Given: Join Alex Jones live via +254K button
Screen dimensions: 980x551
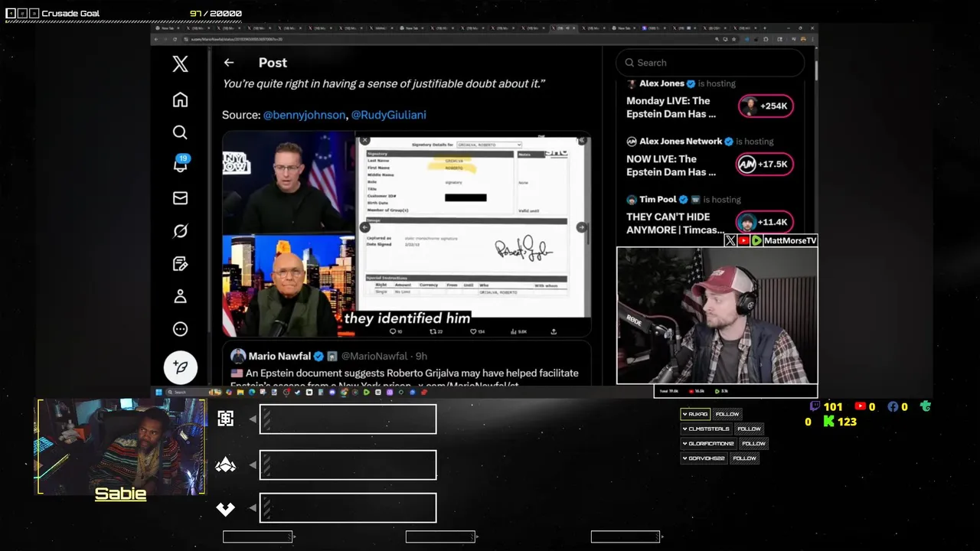Looking at the screenshot, I should tap(766, 106).
